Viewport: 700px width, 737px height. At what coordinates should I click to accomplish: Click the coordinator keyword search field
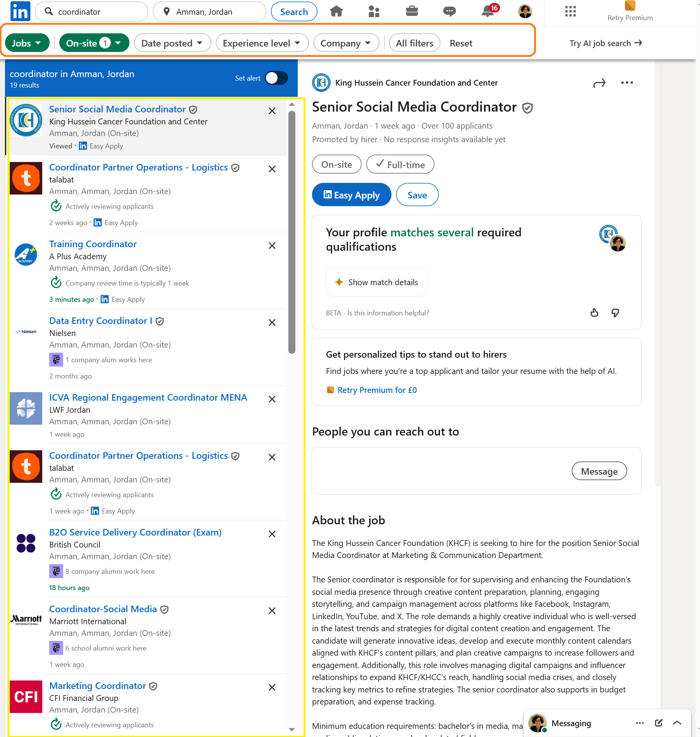click(91, 12)
